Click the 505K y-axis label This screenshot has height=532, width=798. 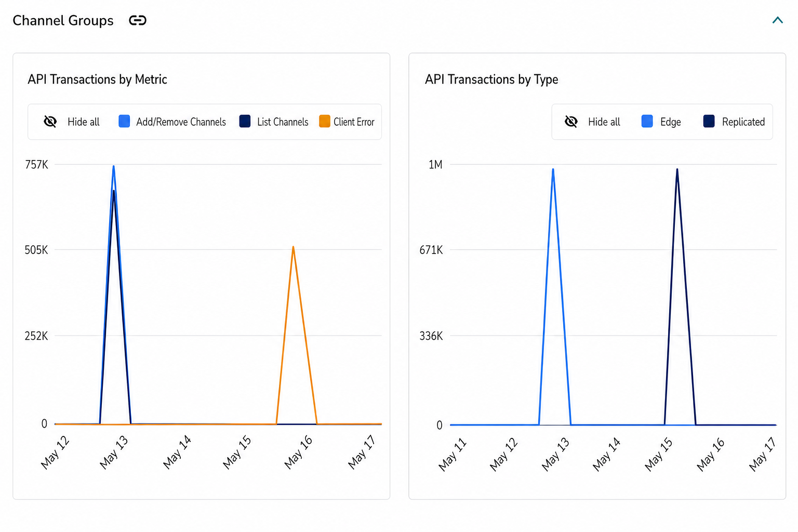point(36,250)
